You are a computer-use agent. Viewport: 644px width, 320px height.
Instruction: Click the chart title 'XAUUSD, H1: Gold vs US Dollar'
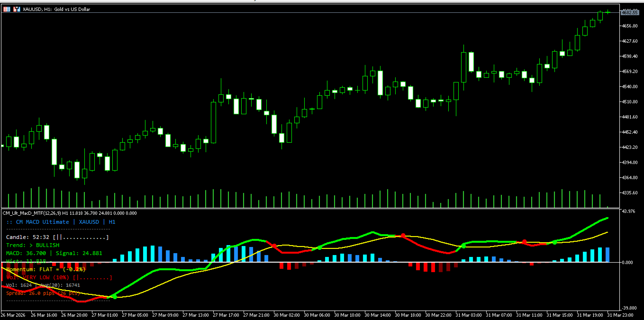tap(56, 9)
